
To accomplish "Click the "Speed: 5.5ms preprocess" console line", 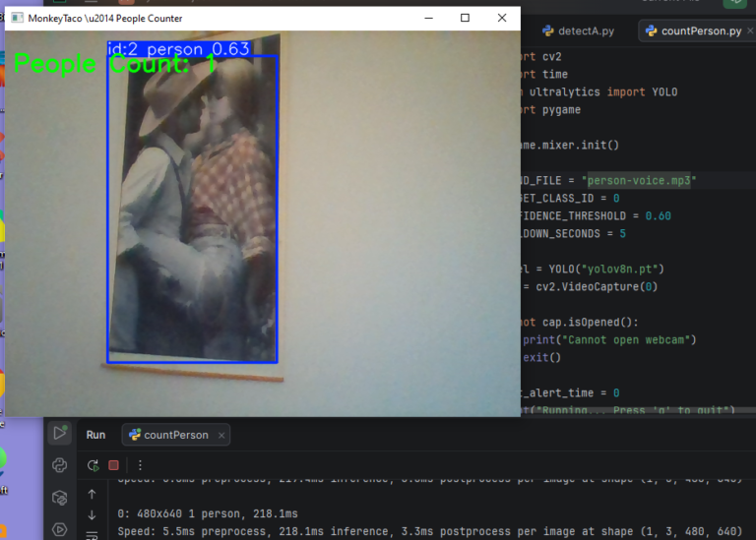I will point(430,531).
